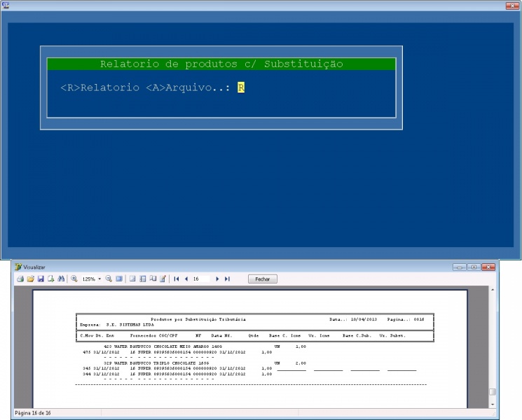Viewport: 522px width, 420px height.
Task: Click the edit page pencil icon
Action: (x=163, y=279)
